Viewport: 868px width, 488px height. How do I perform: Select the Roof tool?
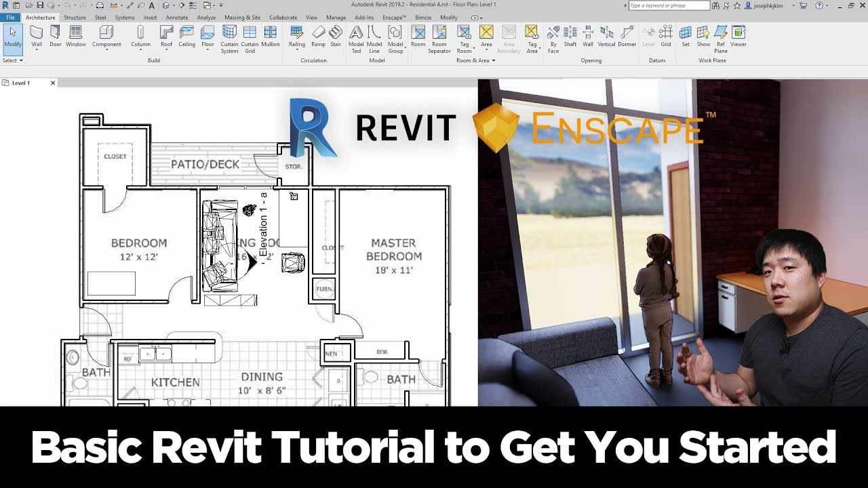click(166, 37)
